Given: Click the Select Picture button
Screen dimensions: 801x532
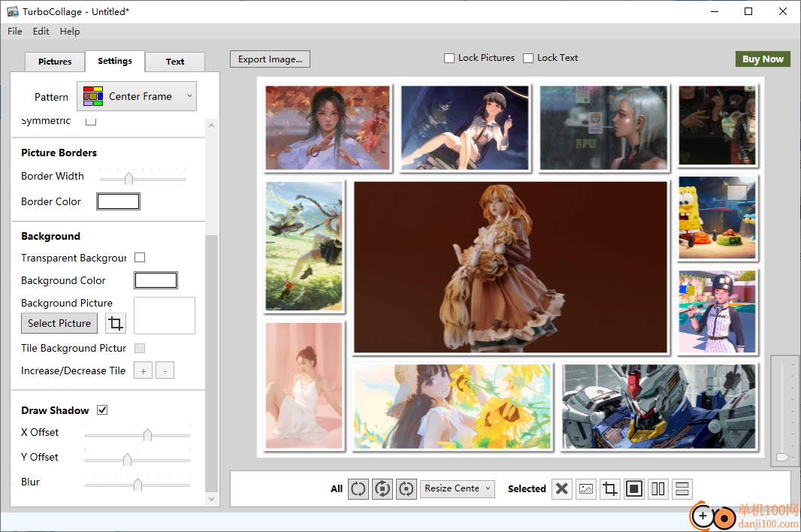Looking at the screenshot, I should pos(59,323).
